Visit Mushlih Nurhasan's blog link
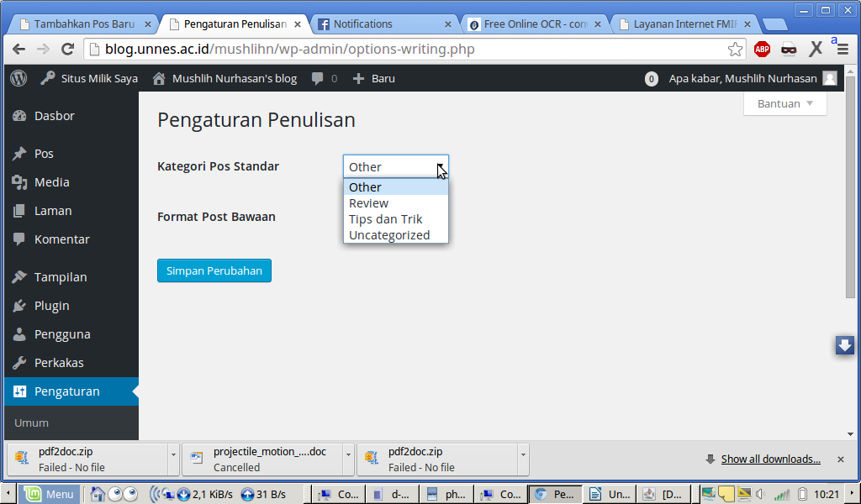Image resolution: width=861 pixels, height=504 pixels. point(224,78)
